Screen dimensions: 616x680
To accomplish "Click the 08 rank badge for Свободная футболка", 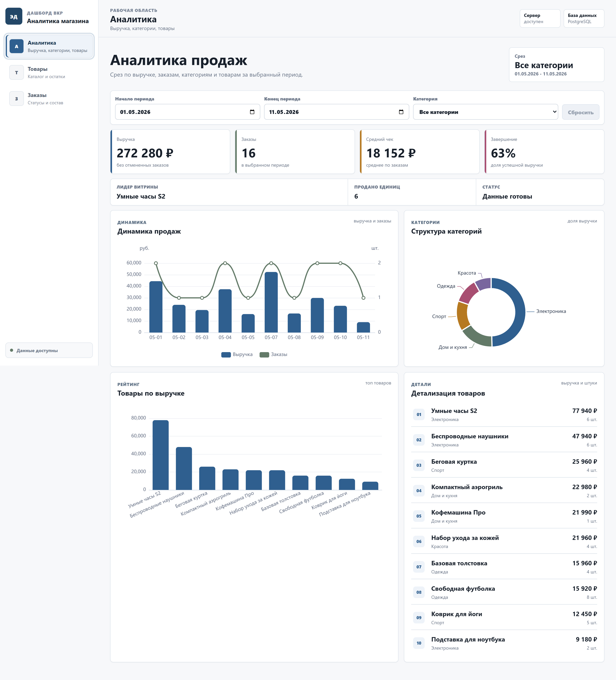I will pos(419,592).
